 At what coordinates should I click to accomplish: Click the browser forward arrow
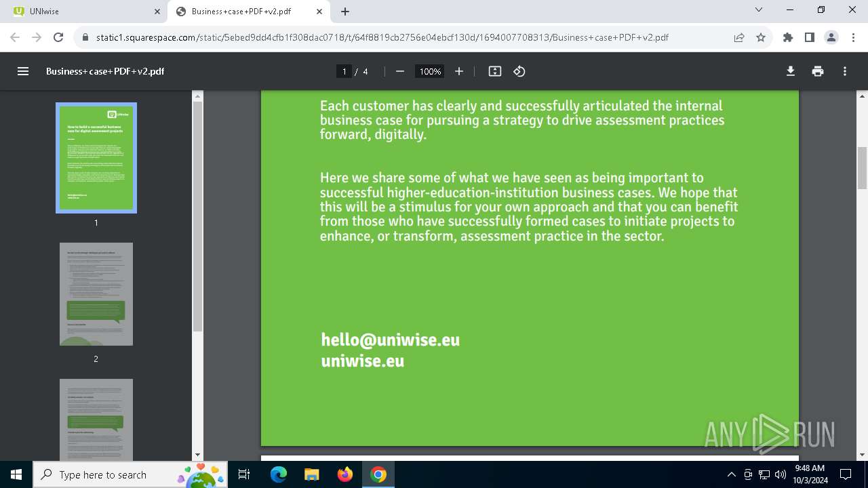pos(37,37)
